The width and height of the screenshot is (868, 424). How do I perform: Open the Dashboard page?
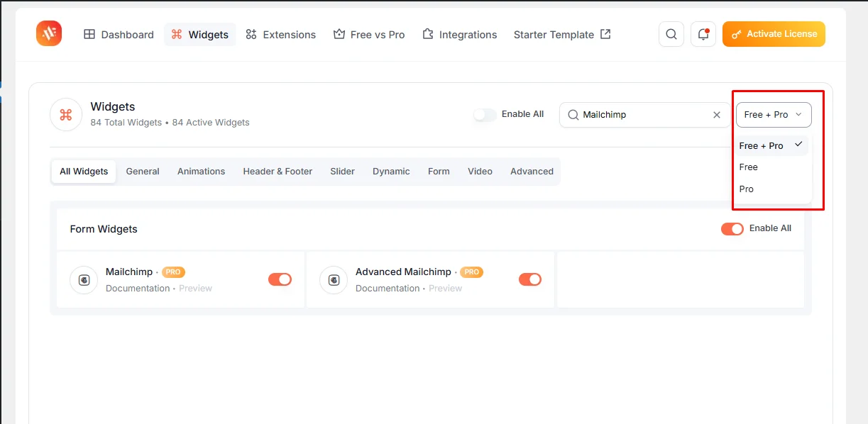119,35
